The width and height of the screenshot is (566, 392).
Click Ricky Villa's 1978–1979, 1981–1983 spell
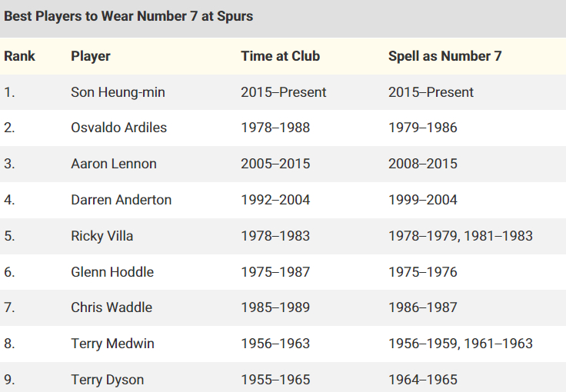pos(460,236)
